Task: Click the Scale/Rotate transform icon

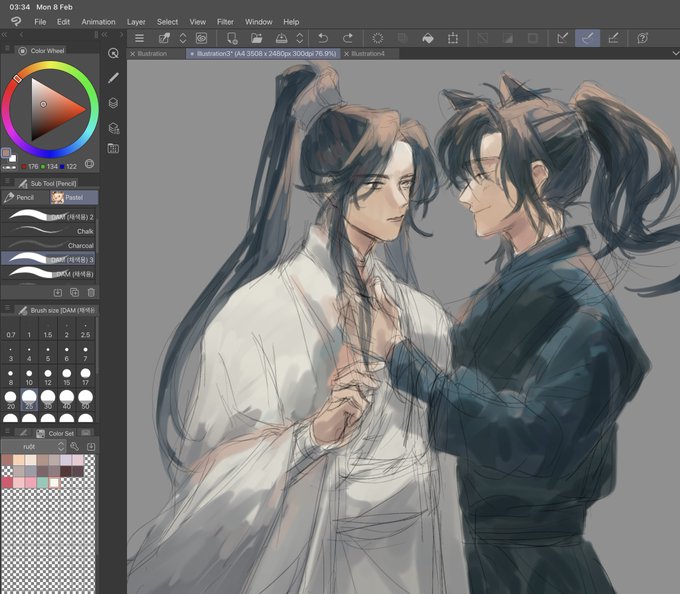Action: coord(453,38)
